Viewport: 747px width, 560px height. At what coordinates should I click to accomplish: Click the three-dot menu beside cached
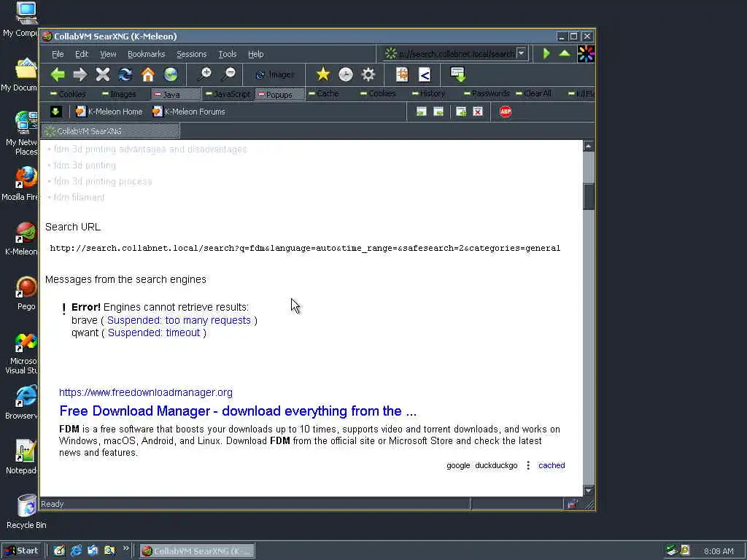point(528,465)
